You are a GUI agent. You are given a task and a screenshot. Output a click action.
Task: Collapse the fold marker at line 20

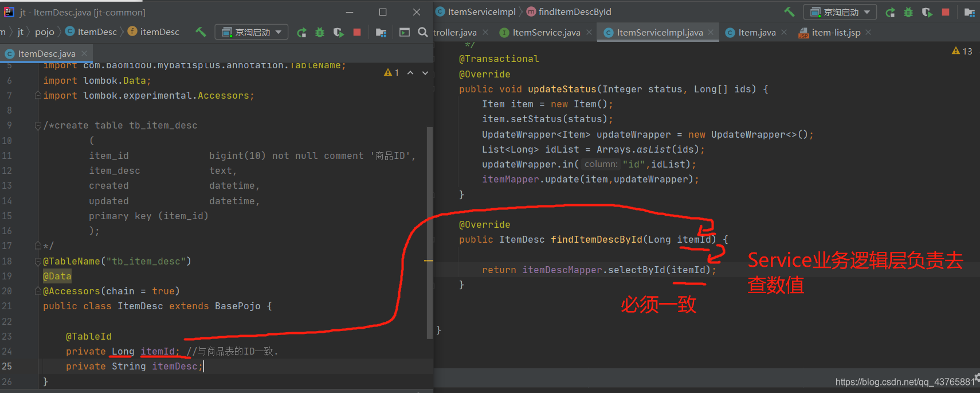[38, 291]
